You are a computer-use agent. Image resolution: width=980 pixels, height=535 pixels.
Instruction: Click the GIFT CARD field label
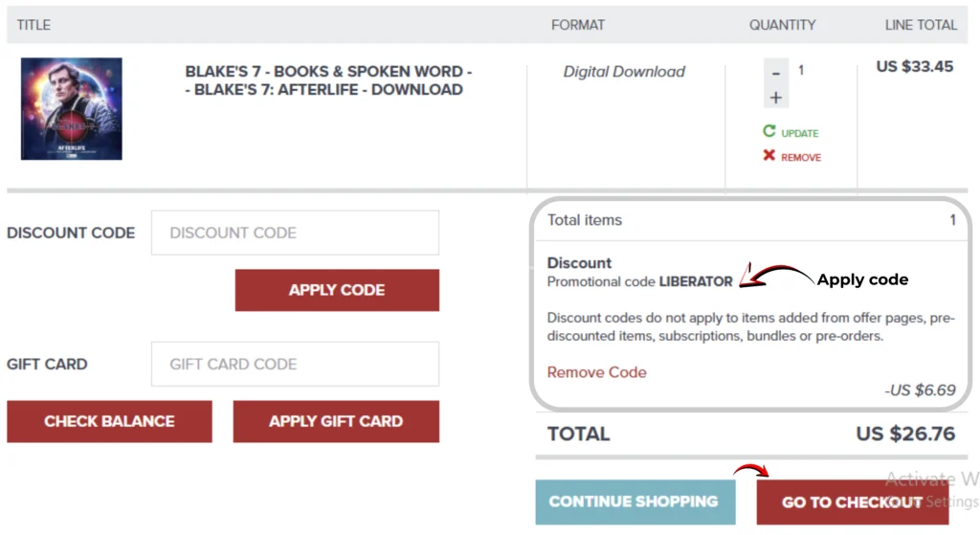click(47, 365)
